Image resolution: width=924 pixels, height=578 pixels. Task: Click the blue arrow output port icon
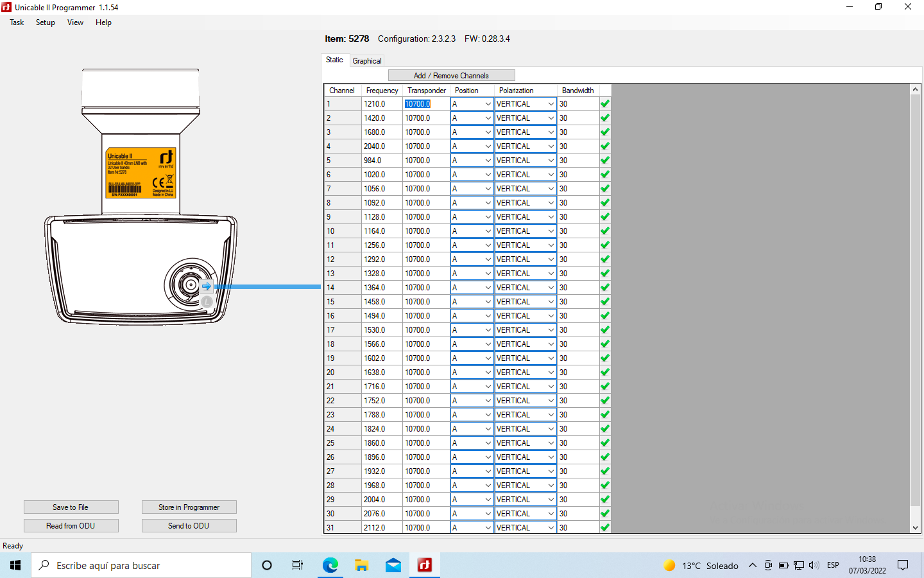click(x=207, y=286)
